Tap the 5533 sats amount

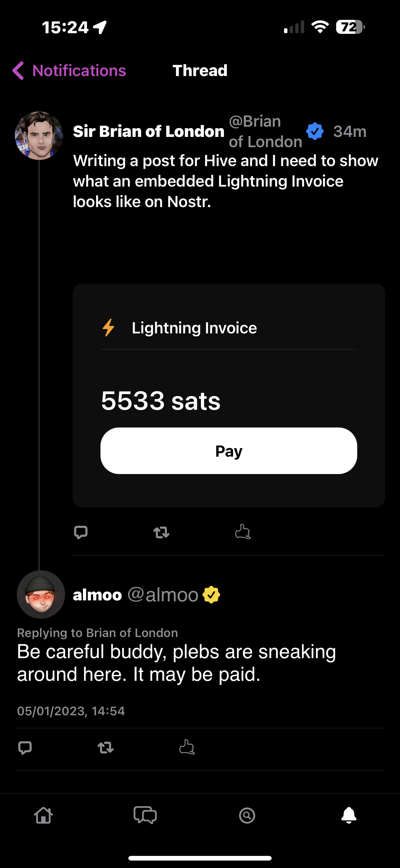pos(161,401)
